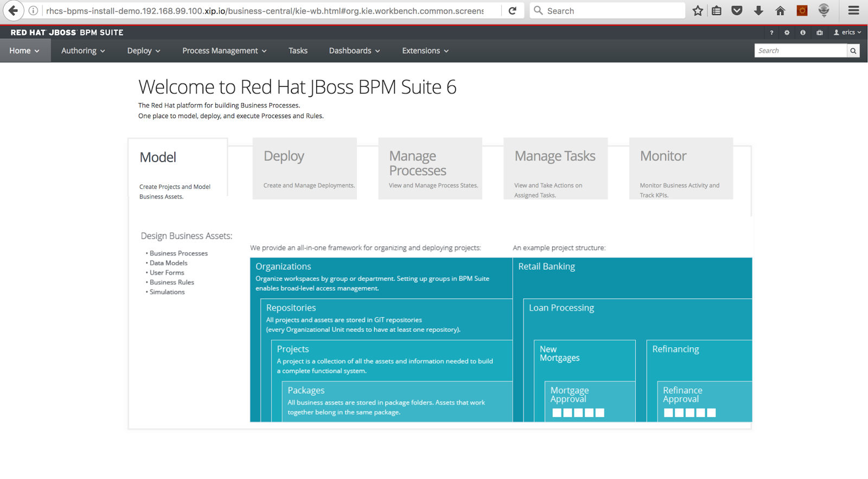Click the Simulations link
Viewport: 868px width, 479px height.
[167, 292]
